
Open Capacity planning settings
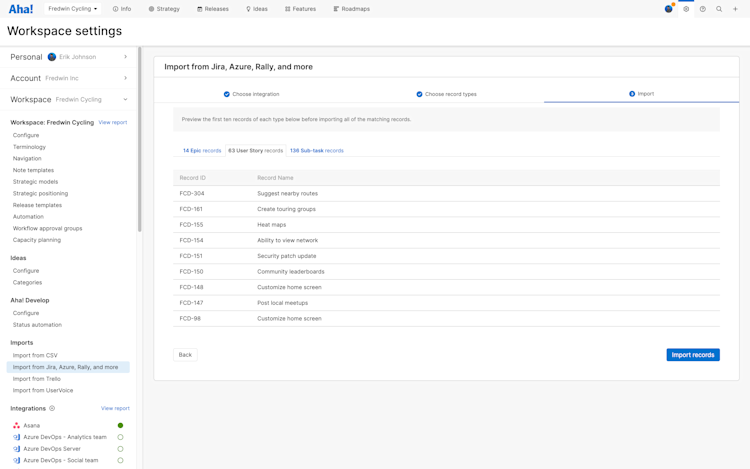coord(36,240)
